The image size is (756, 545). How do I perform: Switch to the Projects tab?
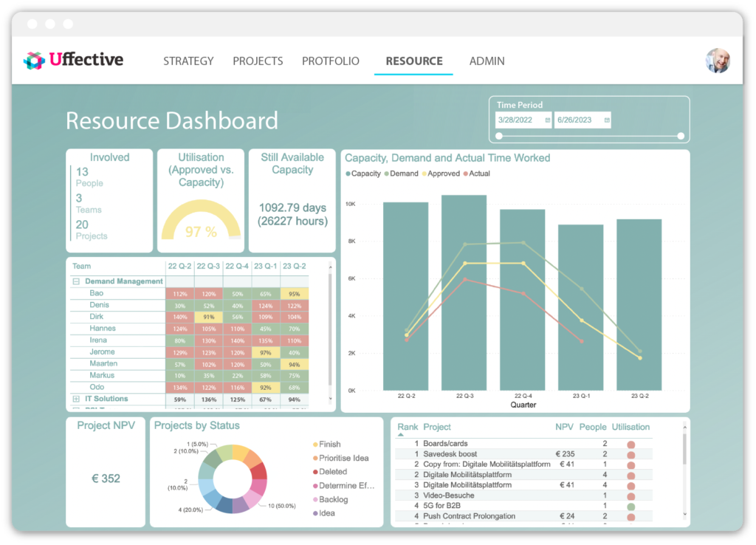(258, 61)
